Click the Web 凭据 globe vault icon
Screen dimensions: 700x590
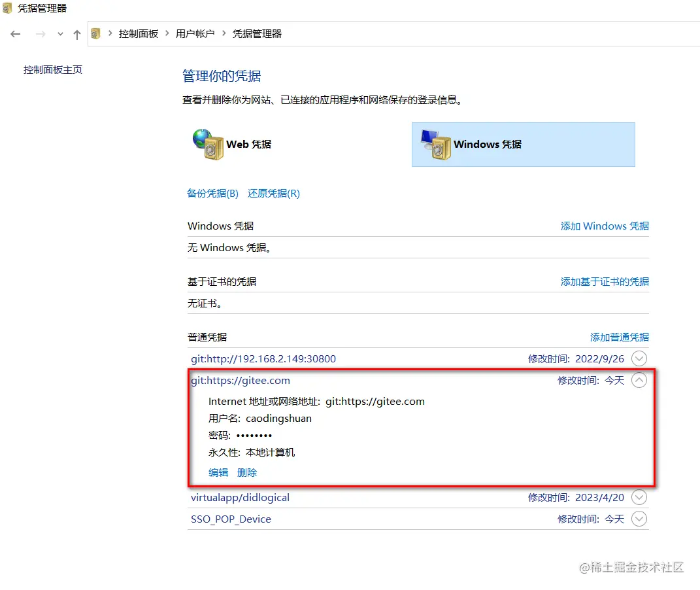pyautogui.click(x=208, y=145)
